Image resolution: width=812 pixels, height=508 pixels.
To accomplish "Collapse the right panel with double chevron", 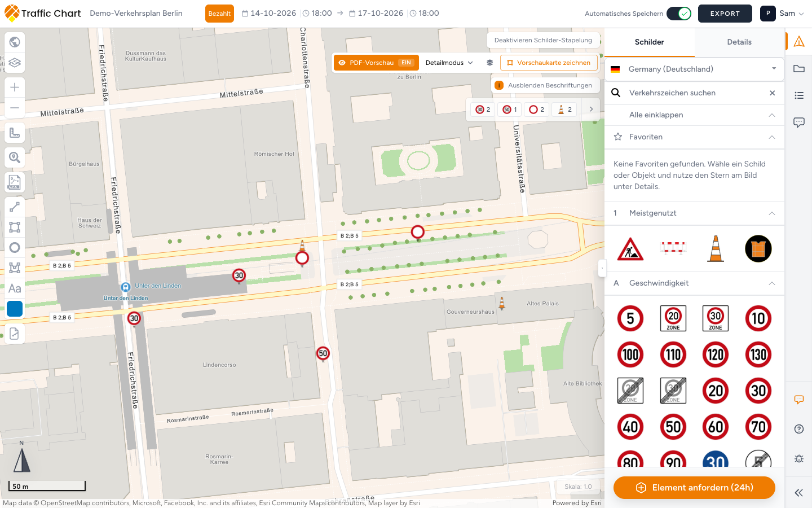I will click(799, 493).
